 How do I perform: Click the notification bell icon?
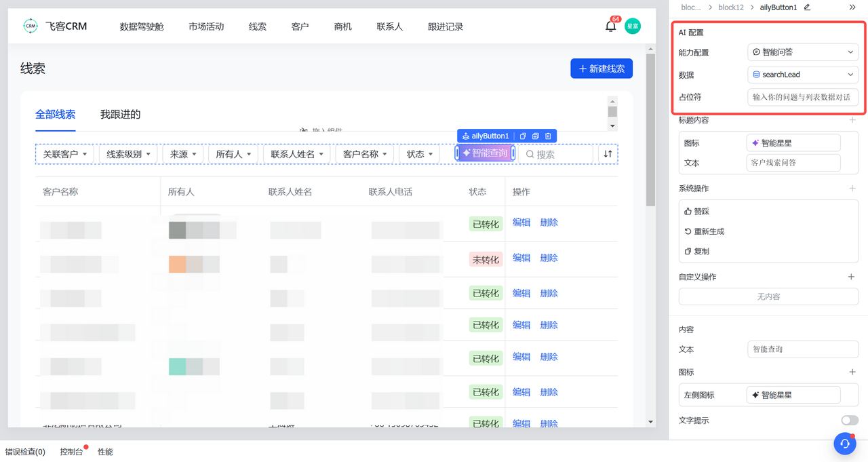tap(610, 27)
